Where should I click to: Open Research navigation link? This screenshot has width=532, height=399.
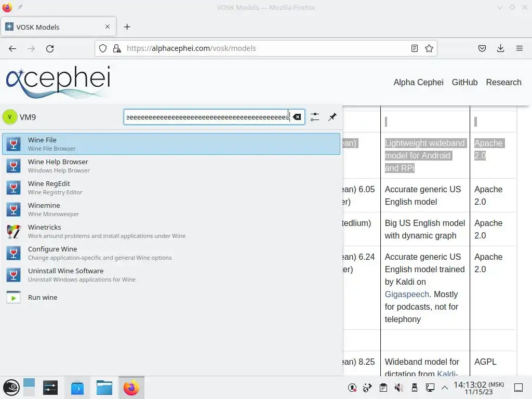(x=503, y=83)
